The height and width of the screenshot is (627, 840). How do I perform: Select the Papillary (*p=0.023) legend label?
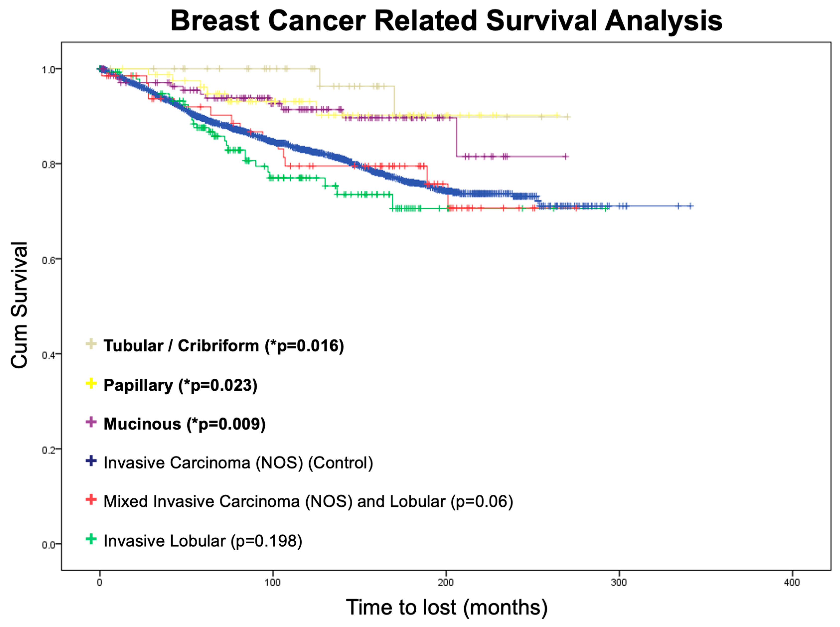pos(180,385)
